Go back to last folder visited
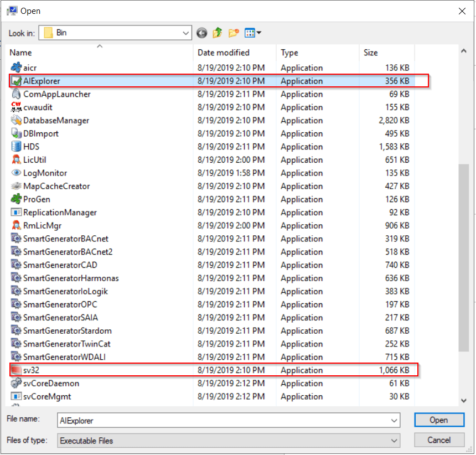The height and width of the screenshot is (455, 476). pyautogui.click(x=202, y=33)
